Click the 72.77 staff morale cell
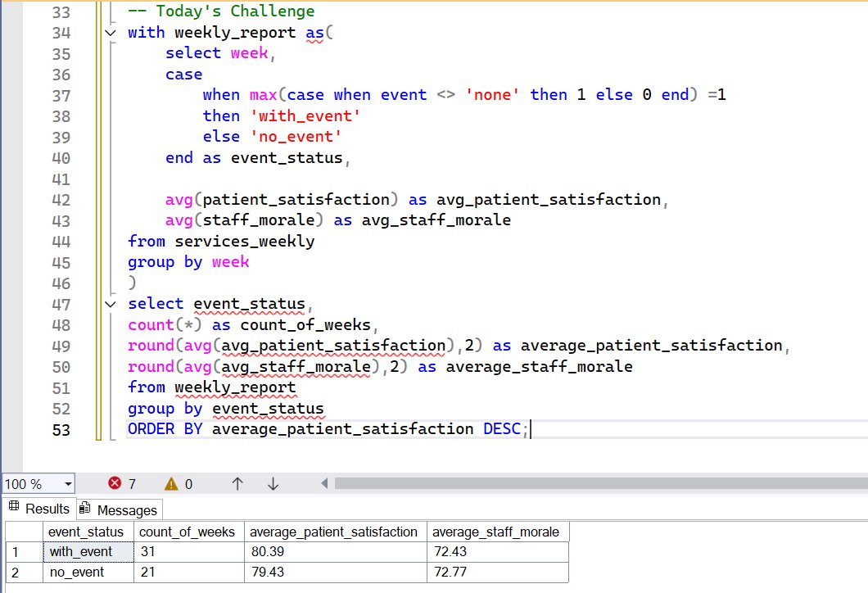 [x=498, y=572]
